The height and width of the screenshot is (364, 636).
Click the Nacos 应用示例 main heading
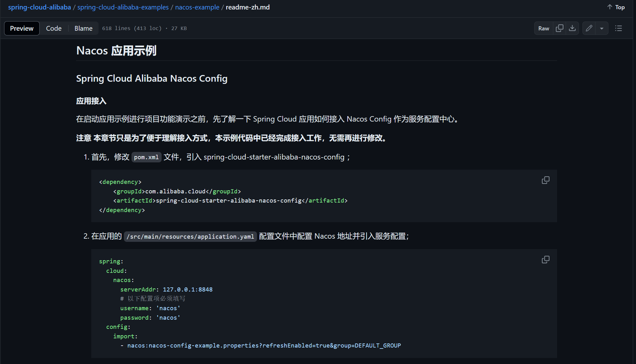coord(116,50)
